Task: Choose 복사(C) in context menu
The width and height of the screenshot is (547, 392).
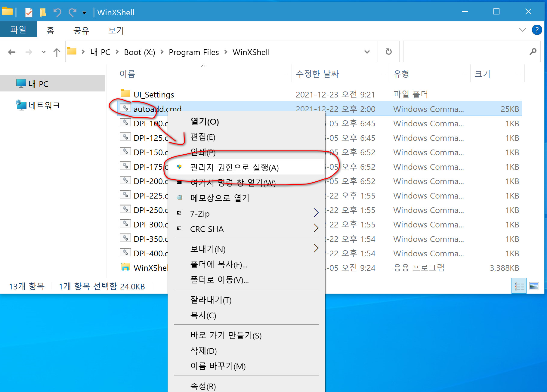Action: (246, 315)
